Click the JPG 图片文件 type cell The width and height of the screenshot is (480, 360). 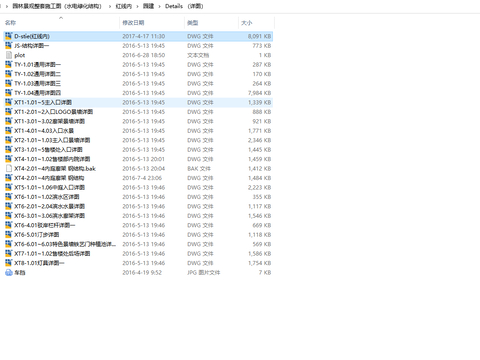204,272
